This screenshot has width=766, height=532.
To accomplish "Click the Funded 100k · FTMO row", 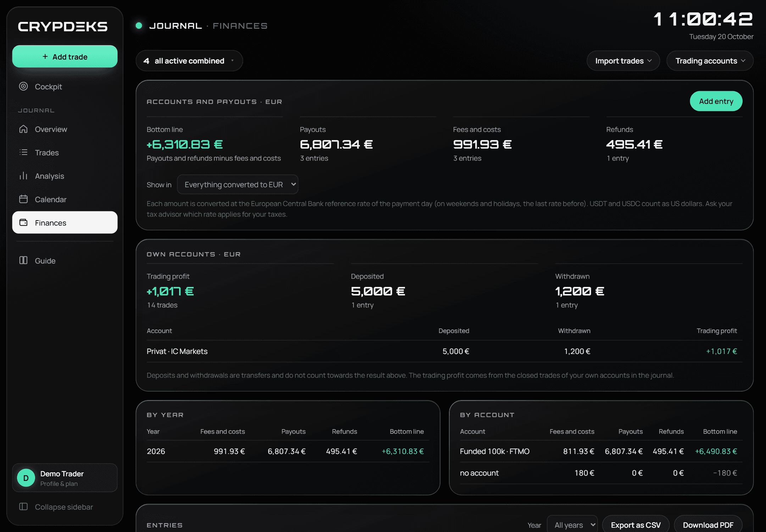I will tap(601, 451).
